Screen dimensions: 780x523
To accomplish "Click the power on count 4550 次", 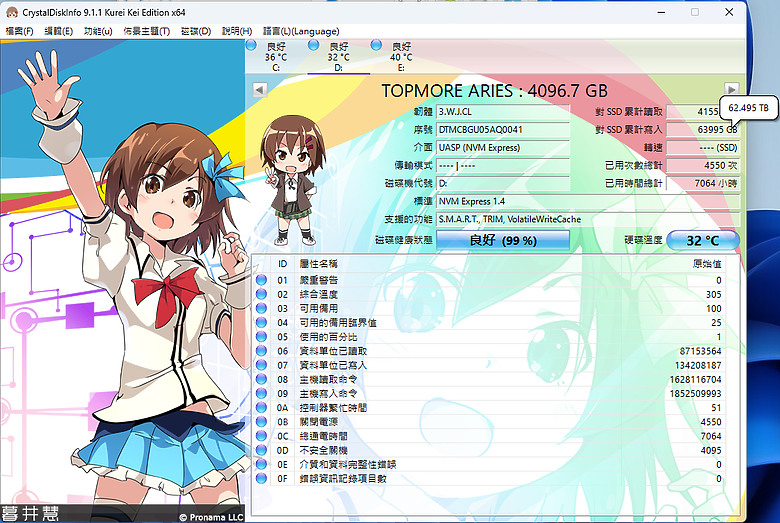I will (702, 166).
